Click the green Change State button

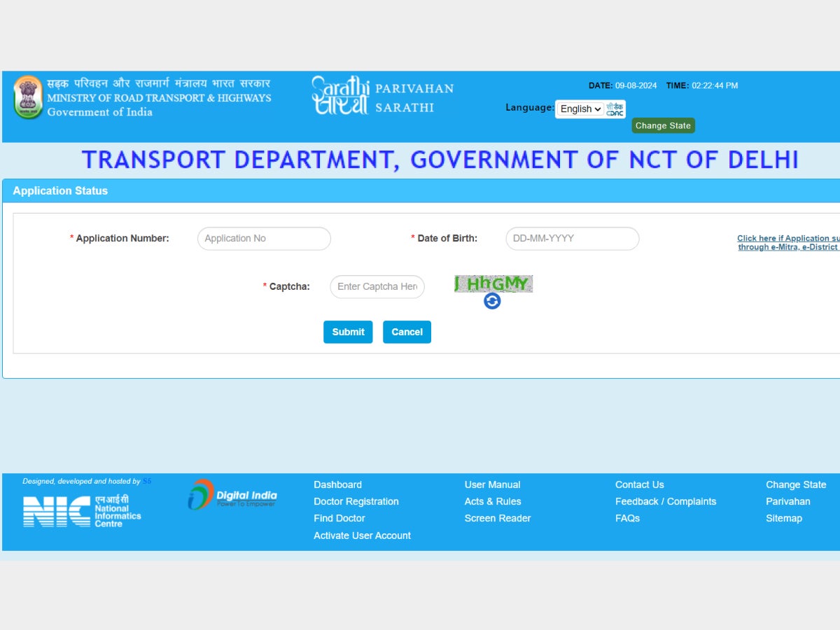coord(663,125)
